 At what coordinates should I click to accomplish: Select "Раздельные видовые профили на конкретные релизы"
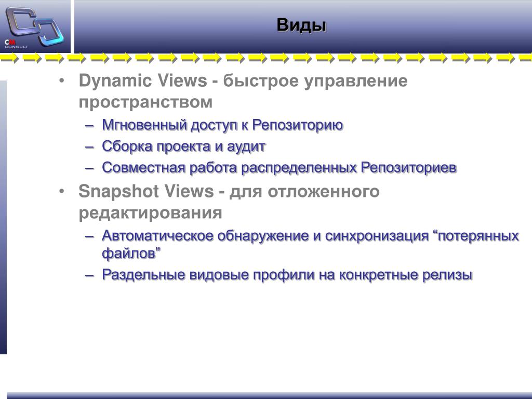point(287,275)
